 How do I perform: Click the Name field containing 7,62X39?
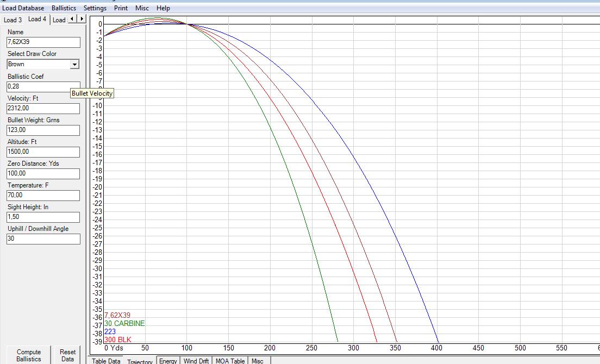point(43,42)
